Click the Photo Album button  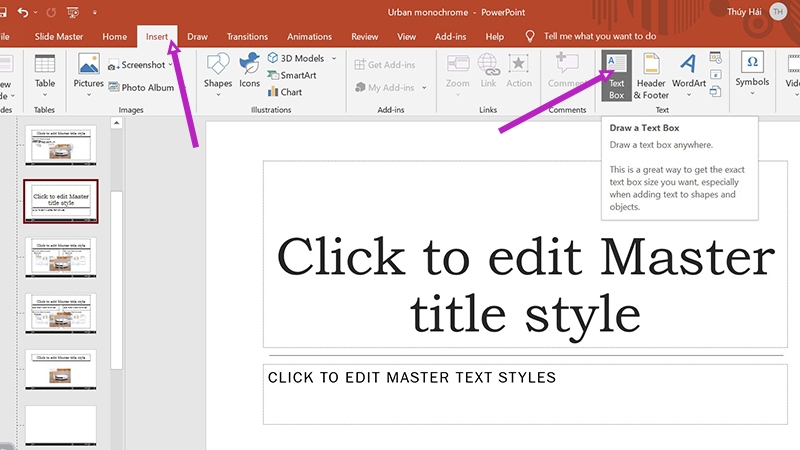point(141,87)
